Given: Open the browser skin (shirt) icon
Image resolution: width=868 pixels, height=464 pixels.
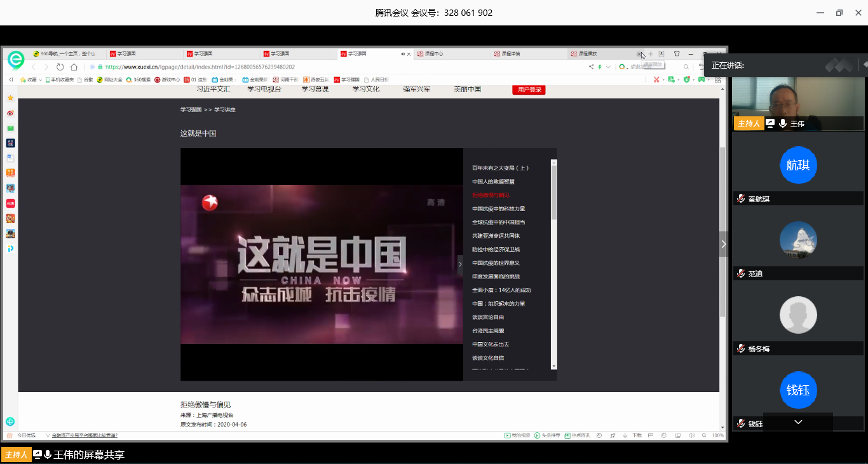Looking at the screenshot, I should pyautogui.click(x=677, y=54).
